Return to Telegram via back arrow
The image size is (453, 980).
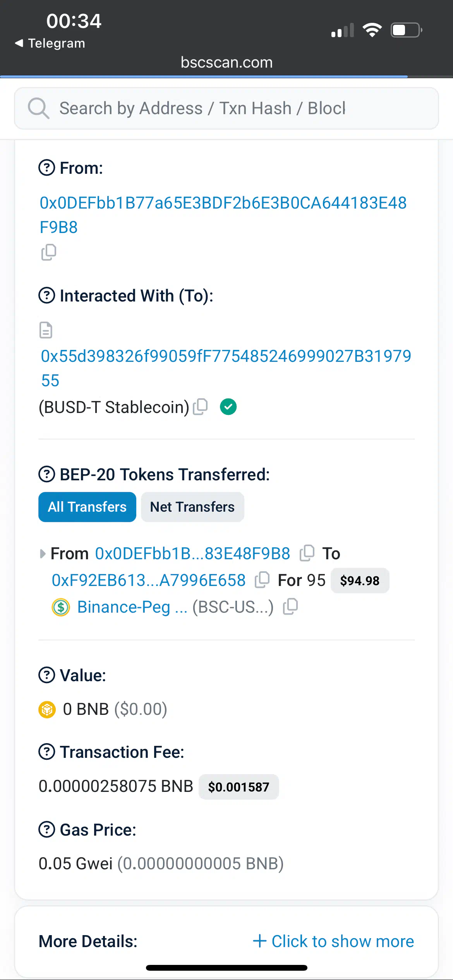pyautogui.click(x=50, y=43)
